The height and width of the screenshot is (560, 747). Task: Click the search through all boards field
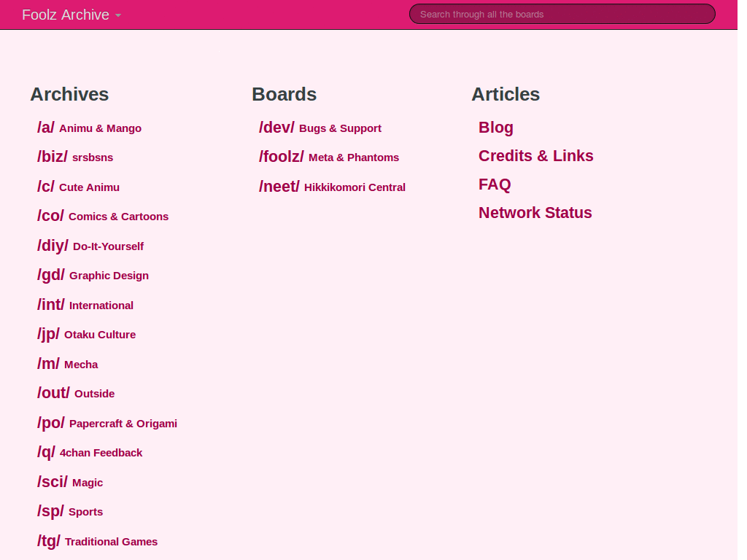click(562, 14)
